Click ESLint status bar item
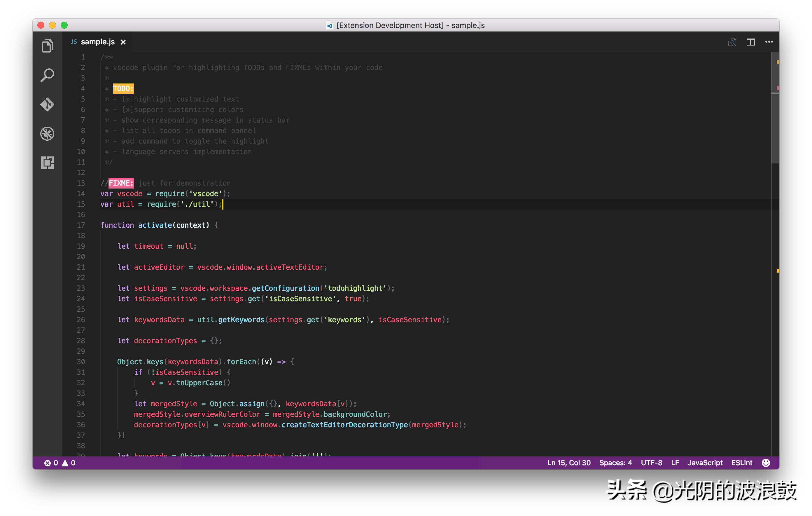This screenshot has height=516, width=812. coord(741,463)
